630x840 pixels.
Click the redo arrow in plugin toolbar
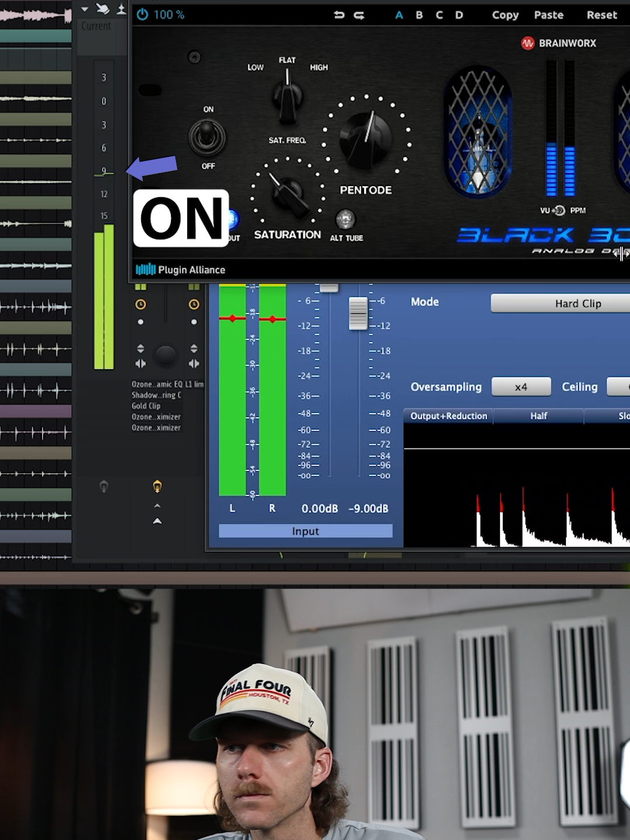(359, 15)
